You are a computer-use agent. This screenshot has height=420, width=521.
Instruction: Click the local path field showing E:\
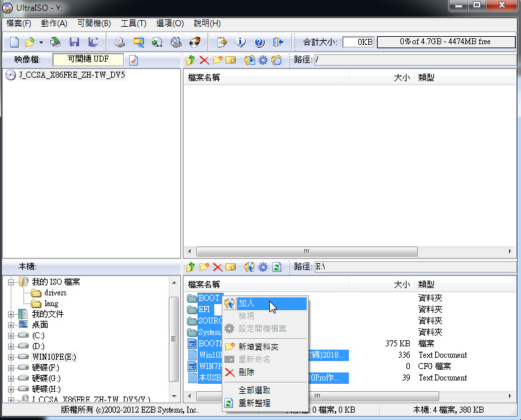(415, 267)
